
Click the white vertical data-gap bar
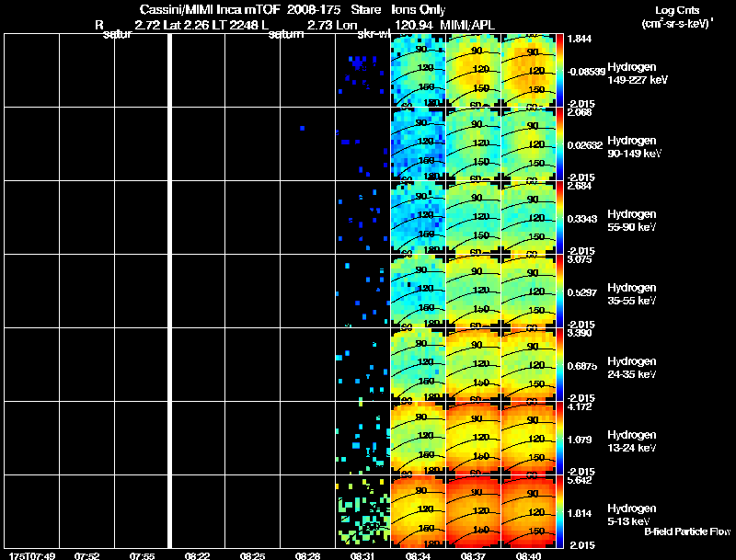click(171, 291)
